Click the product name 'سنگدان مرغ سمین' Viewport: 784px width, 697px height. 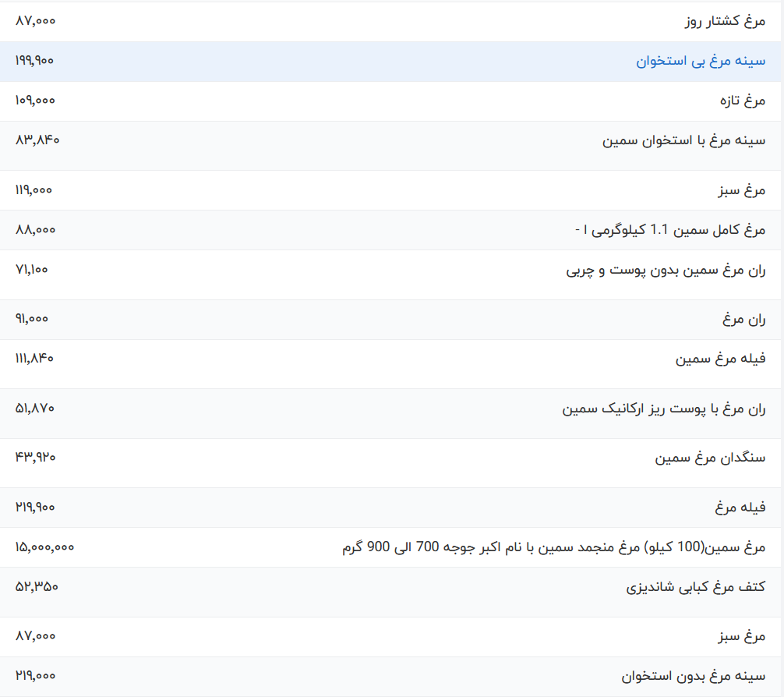click(710, 458)
